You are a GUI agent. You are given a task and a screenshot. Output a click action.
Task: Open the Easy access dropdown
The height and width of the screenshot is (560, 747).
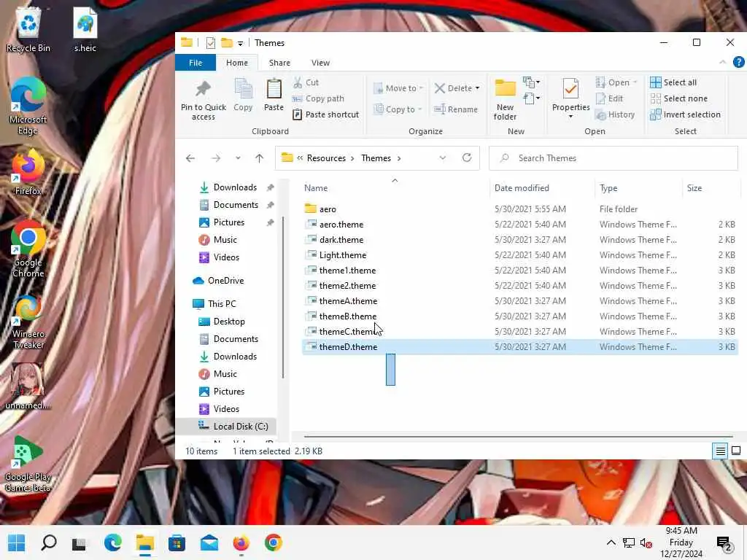(531, 98)
